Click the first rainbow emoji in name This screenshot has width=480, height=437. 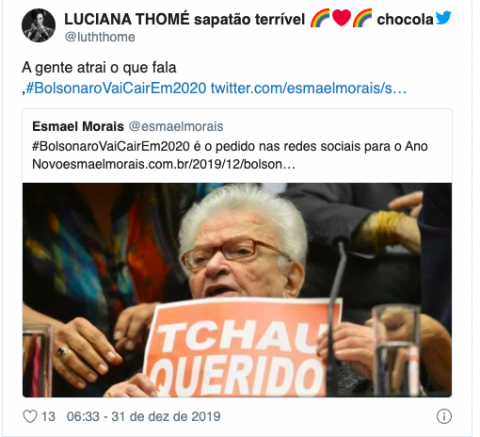tap(320, 18)
